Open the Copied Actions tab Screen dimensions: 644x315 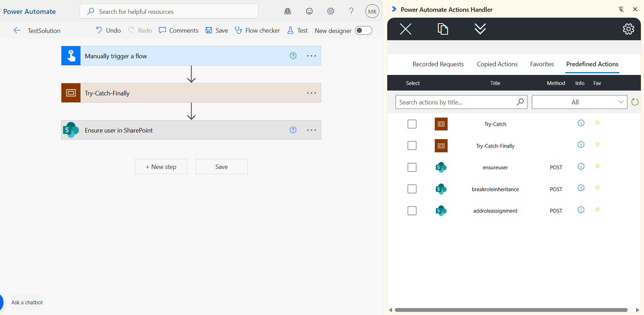[x=497, y=64]
